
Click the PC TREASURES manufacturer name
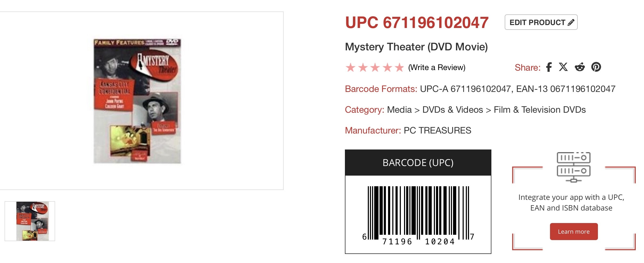(437, 131)
